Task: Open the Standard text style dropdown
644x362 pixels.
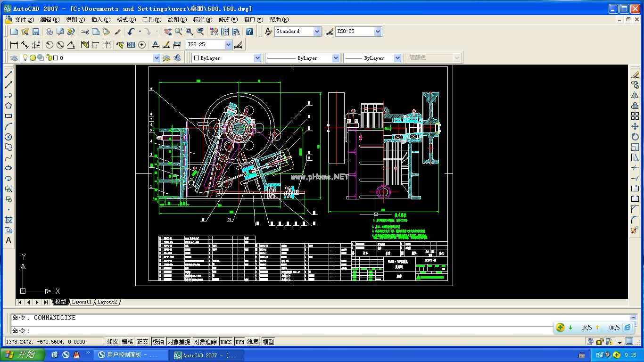Action: coord(316,32)
